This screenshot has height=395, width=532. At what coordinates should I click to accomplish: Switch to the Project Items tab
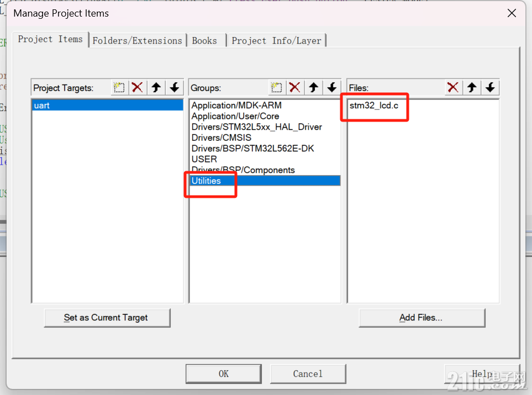point(50,39)
